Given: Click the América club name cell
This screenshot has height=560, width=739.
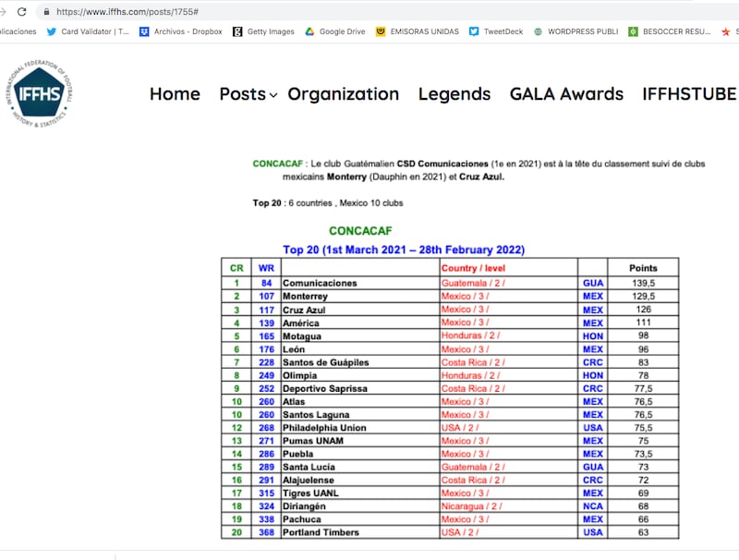Looking at the screenshot, I should 360,323.
